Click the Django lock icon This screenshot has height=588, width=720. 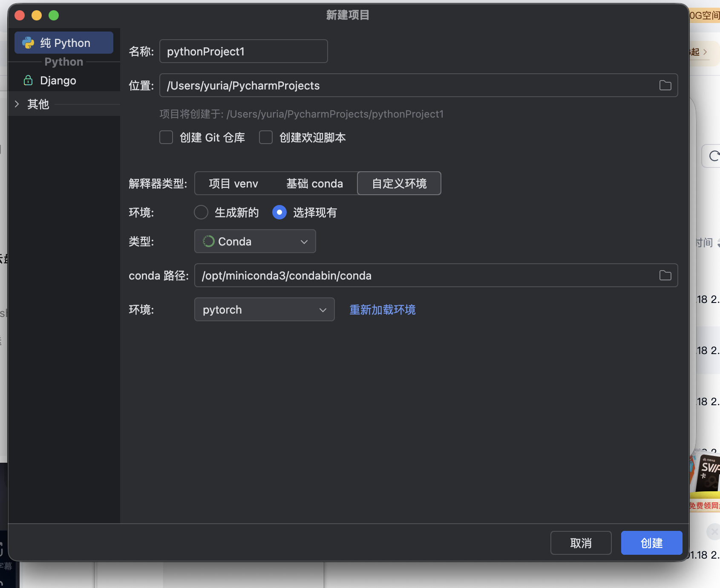pyautogui.click(x=28, y=80)
